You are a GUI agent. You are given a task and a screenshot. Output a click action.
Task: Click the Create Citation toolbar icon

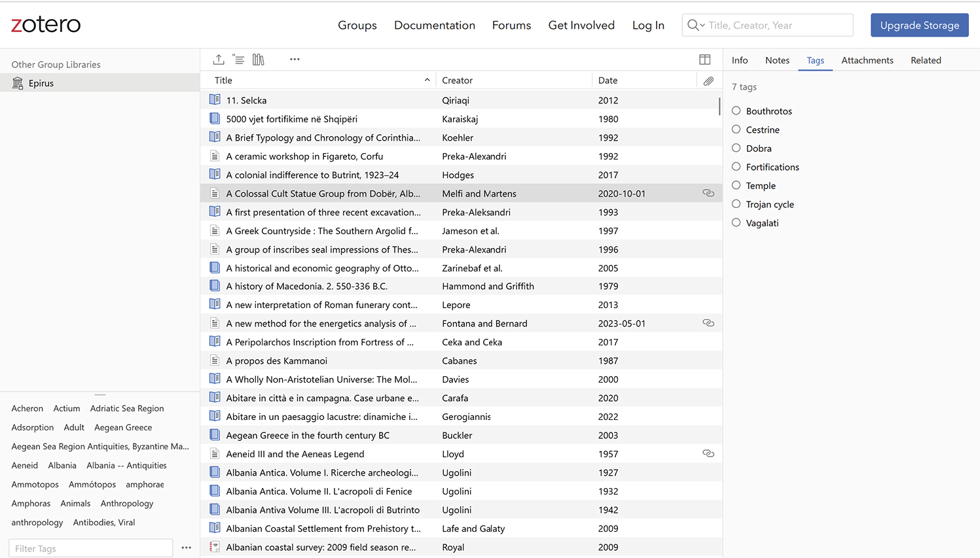(239, 60)
